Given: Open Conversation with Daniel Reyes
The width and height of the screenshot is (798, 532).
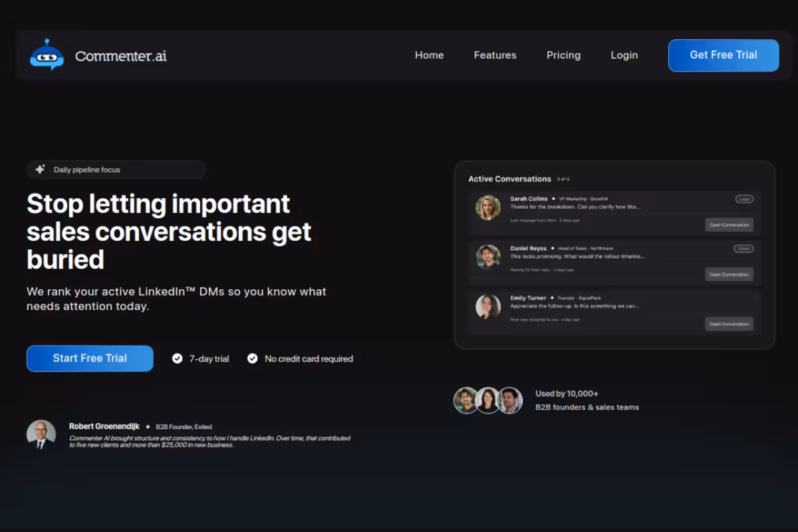Looking at the screenshot, I should click(x=729, y=274).
